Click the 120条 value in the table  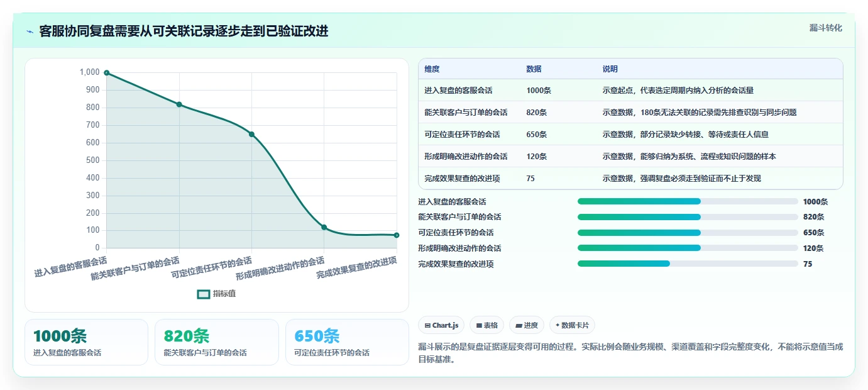(x=537, y=156)
